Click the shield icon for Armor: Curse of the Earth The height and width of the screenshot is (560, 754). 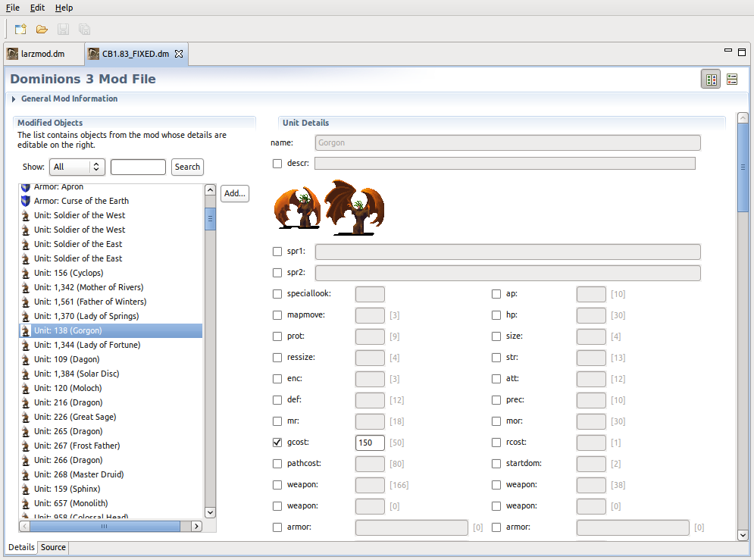(x=26, y=201)
